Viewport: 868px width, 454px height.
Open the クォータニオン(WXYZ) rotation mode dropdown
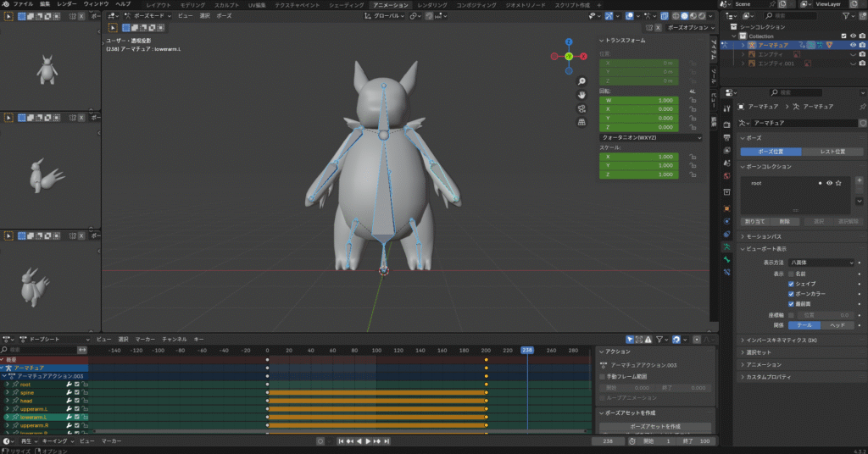pyautogui.click(x=650, y=137)
